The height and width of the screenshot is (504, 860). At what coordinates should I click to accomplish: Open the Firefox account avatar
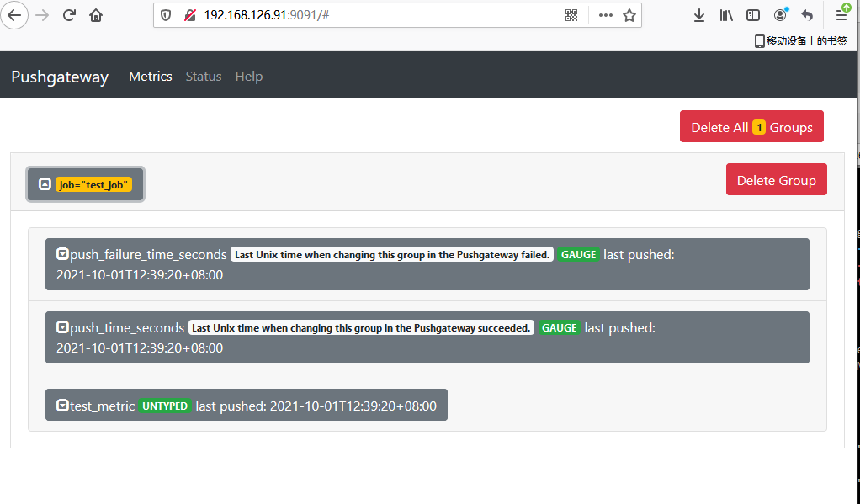click(x=780, y=15)
